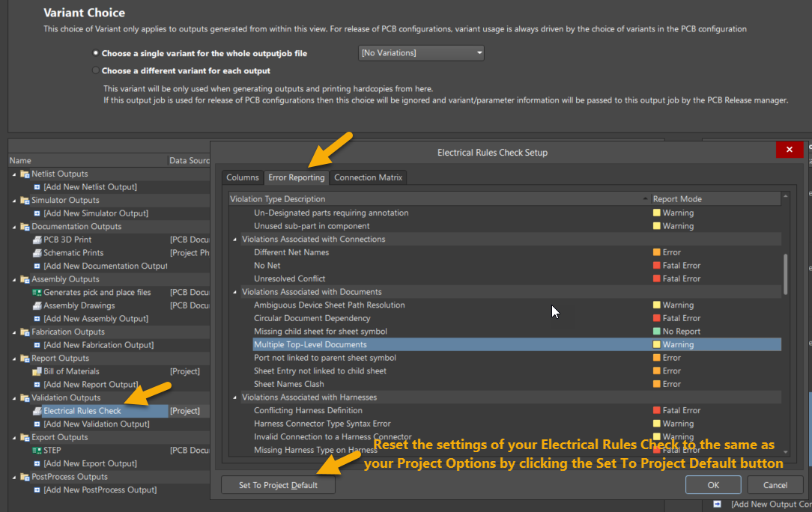Collapse the Simulator Outputs tree node
The image size is (812, 512).
point(14,201)
